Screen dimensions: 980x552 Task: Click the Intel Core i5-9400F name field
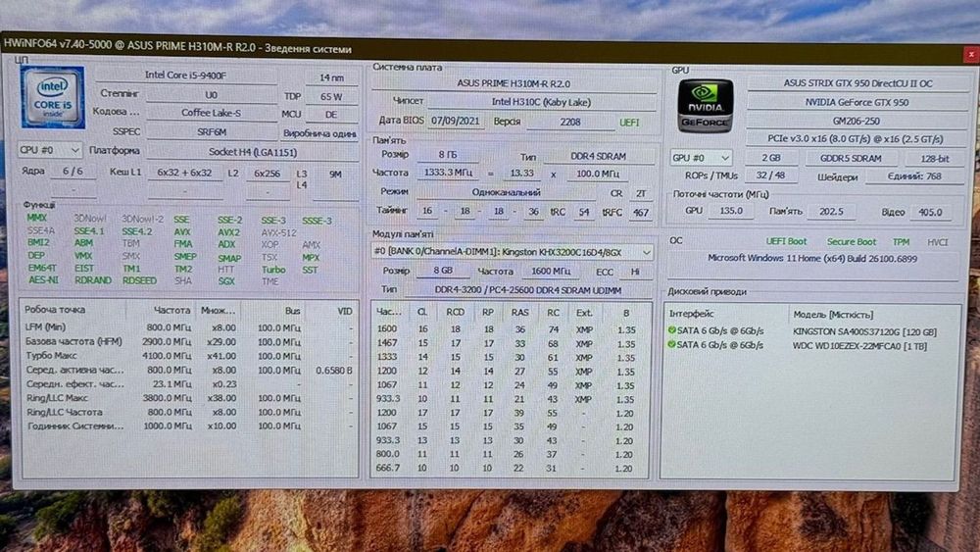[185, 75]
